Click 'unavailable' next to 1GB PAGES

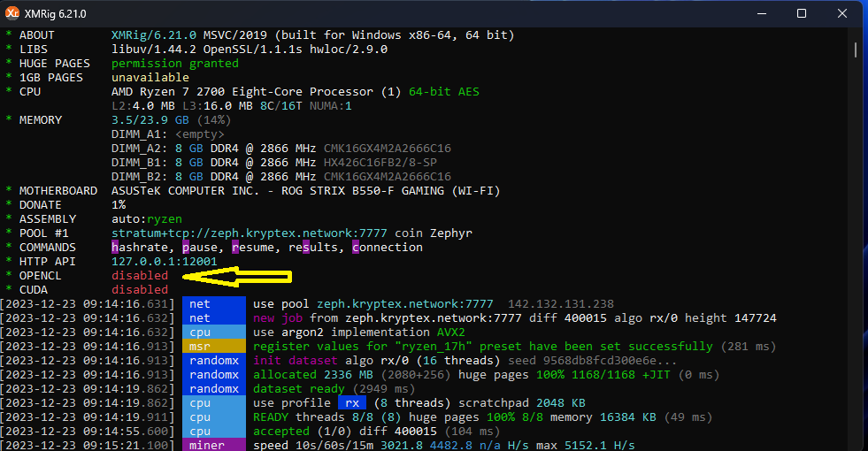click(150, 78)
